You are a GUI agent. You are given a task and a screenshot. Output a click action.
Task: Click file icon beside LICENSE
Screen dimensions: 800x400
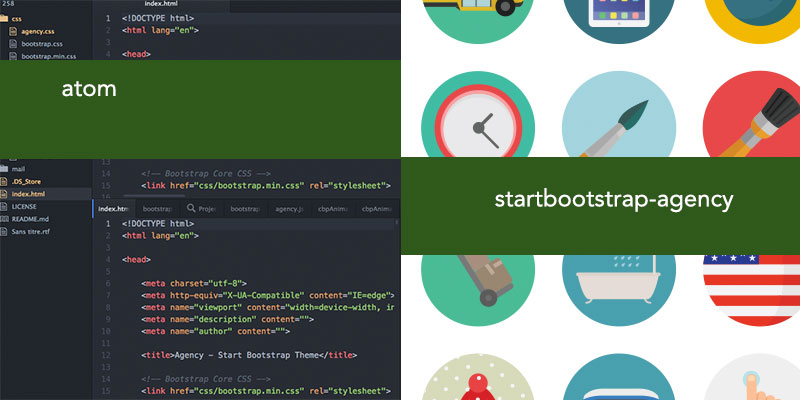click(4, 206)
